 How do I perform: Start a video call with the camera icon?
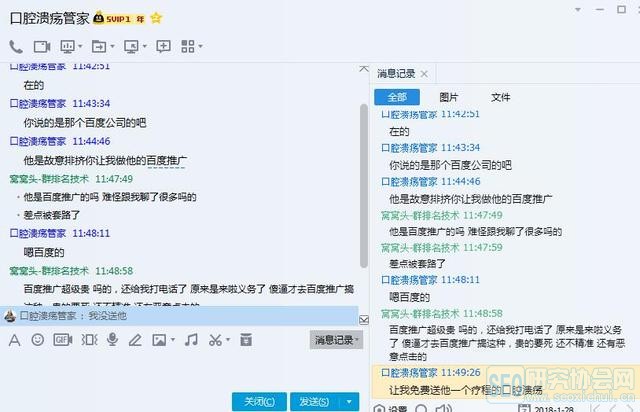42,47
